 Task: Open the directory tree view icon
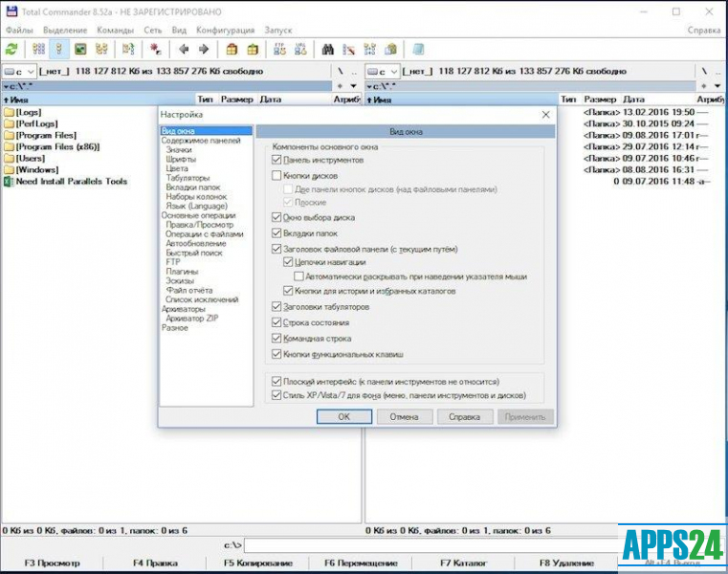(101, 49)
